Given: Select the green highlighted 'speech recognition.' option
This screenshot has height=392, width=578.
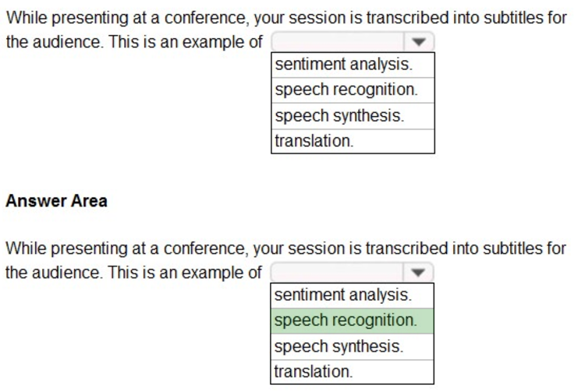Looking at the screenshot, I should coord(345,320).
